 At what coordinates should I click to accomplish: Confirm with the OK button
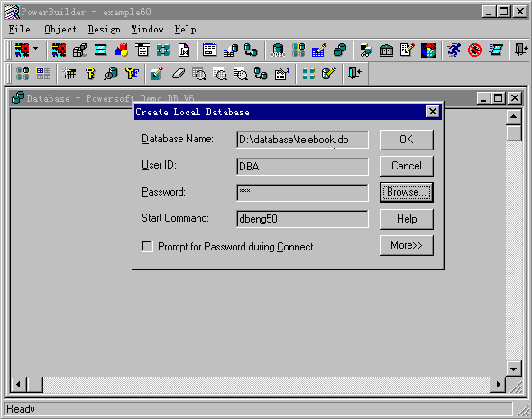click(406, 140)
